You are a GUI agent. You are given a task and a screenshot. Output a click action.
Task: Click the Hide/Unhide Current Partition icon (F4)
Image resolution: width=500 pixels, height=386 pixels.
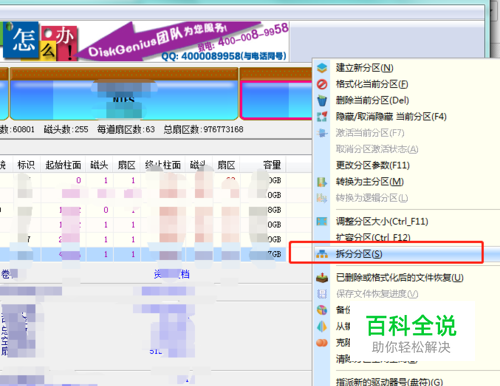pyautogui.click(x=322, y=117)
